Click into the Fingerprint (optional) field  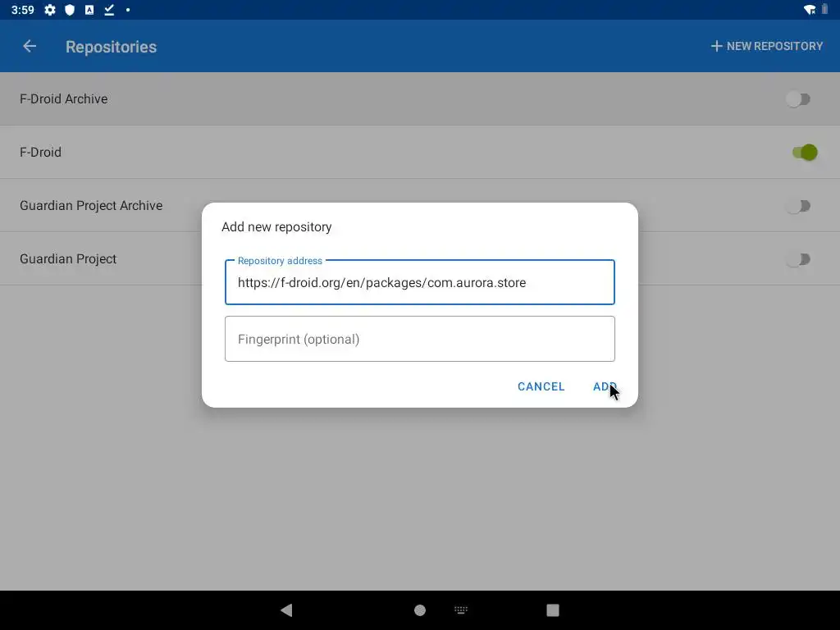coord(419,339)
